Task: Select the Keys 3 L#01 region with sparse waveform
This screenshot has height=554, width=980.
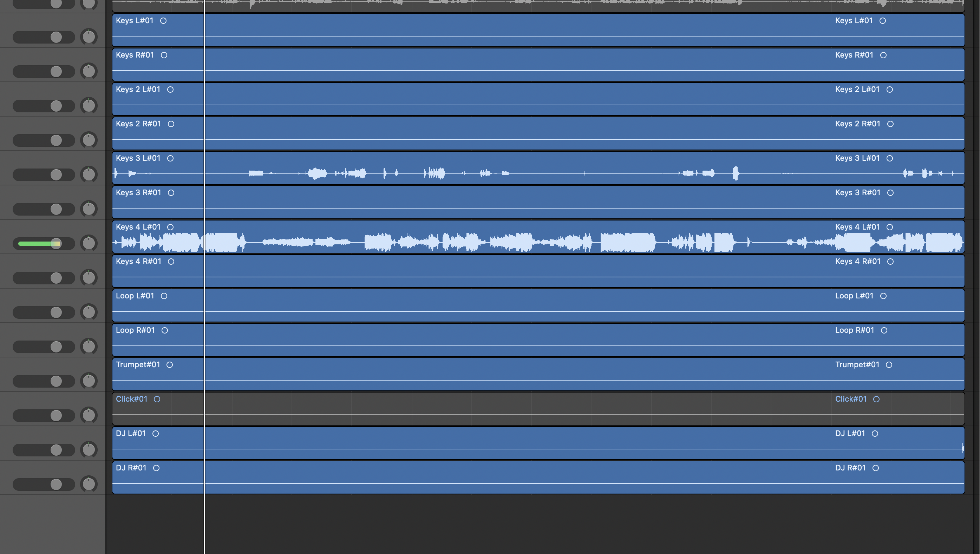Action: (x=538, y=168)
